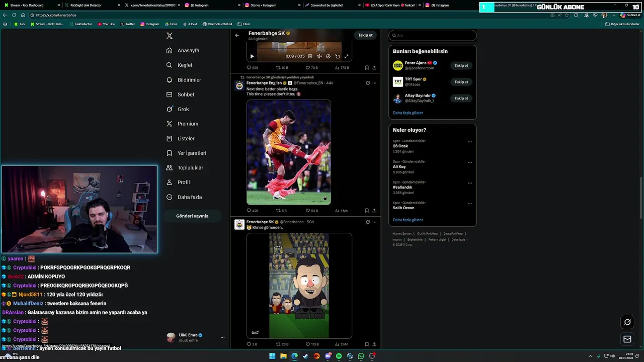Reply to post with 928 comments
The image size is (644, 362).
pyautogui.click(x=253, y=67)
